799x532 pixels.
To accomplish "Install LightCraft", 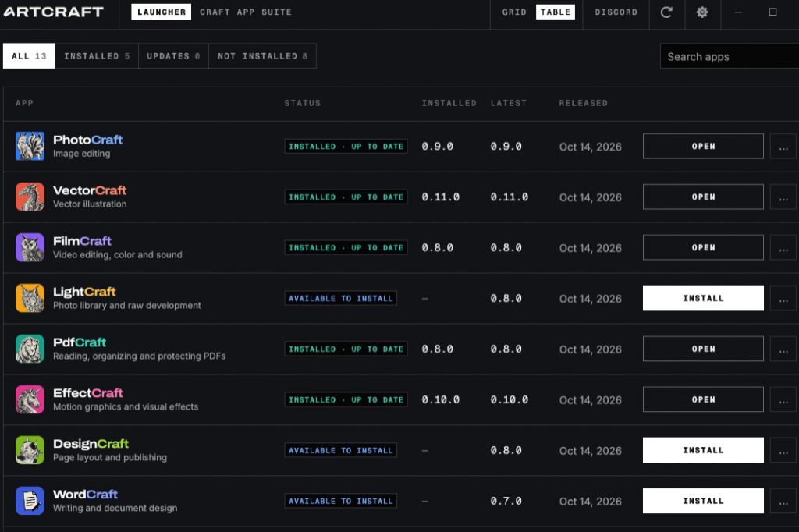I will pos(703,298).
